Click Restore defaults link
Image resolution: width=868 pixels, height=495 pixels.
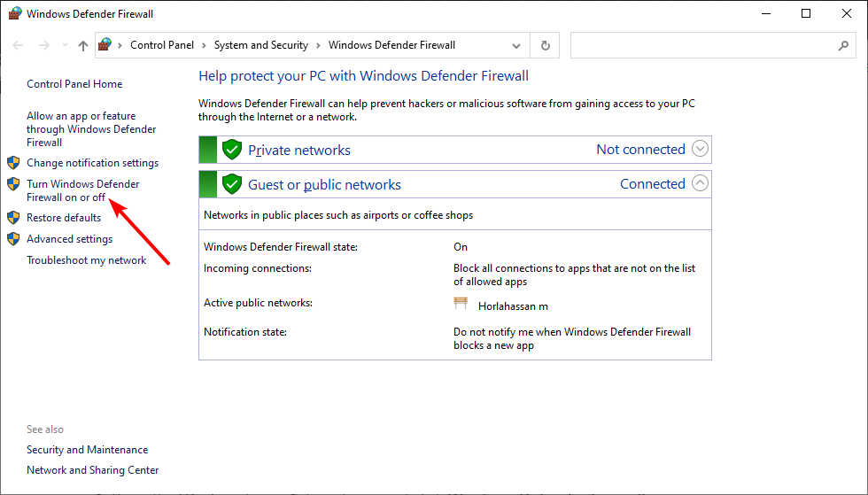coord(64,218)
